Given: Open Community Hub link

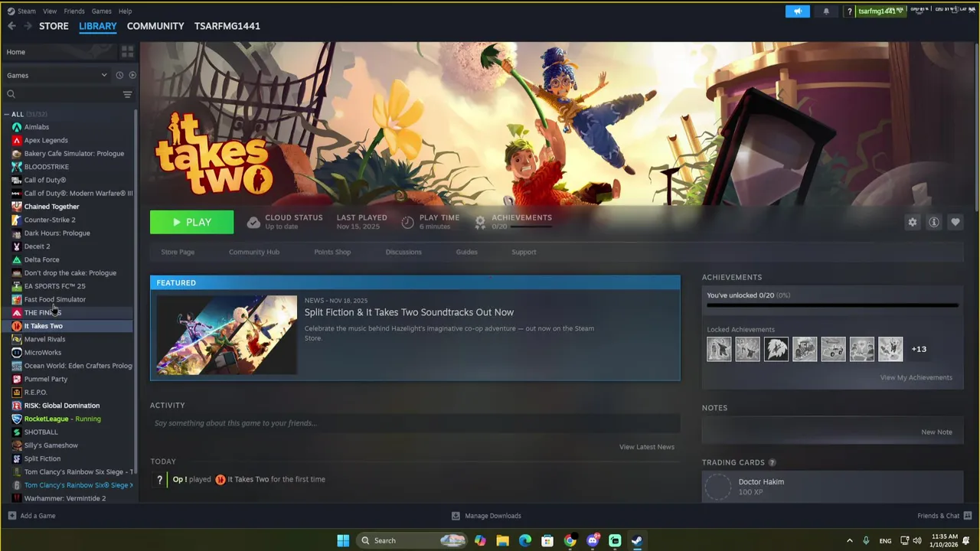Looking at the screenshot, I should 254,252.
